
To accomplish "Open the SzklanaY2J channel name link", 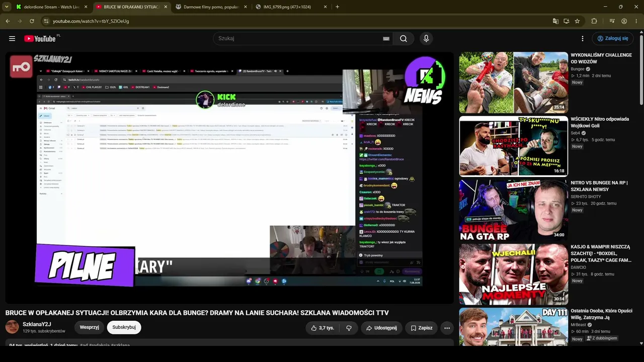I will [x=37, y=324].
